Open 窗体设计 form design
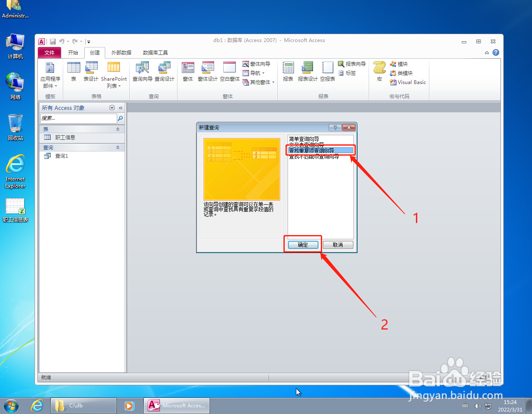 tap(207, 72)
